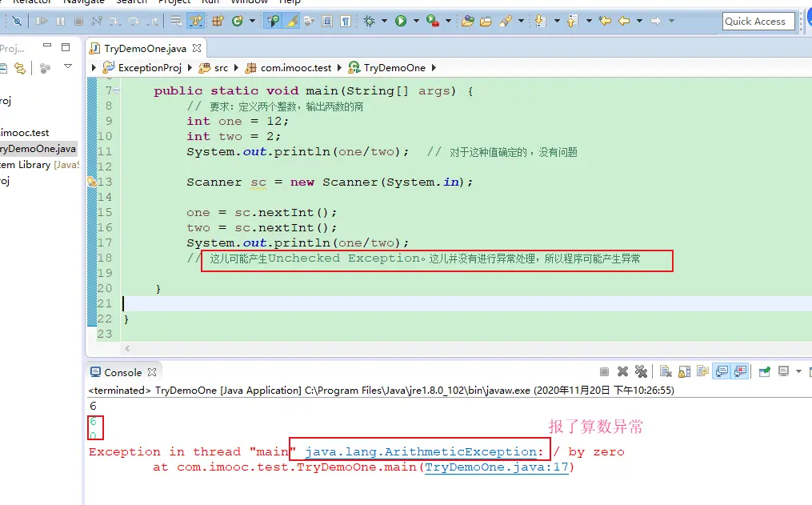This screenshot has height=505, width=812.
Task: Collapse the main method fold at line 7
Action: point(117,90)
